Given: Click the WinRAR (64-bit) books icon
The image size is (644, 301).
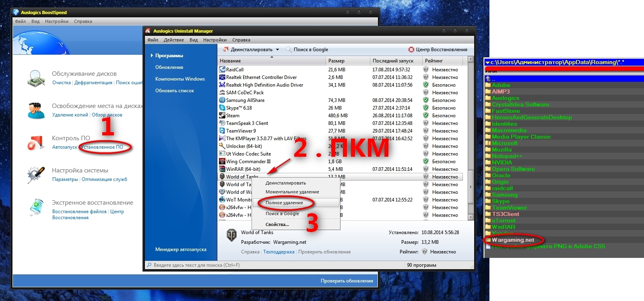Looking at the screenshot, I should [x=222, y=169].
